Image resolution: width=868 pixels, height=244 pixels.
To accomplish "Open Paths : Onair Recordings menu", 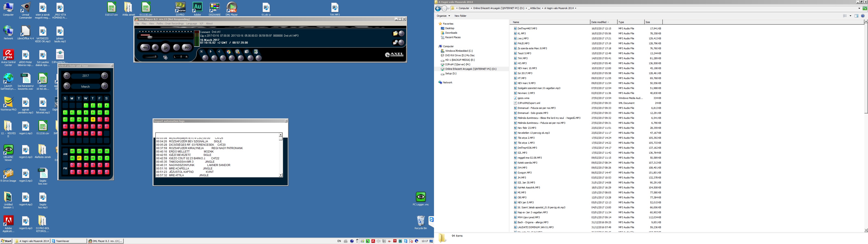I will tap(170, 23).
